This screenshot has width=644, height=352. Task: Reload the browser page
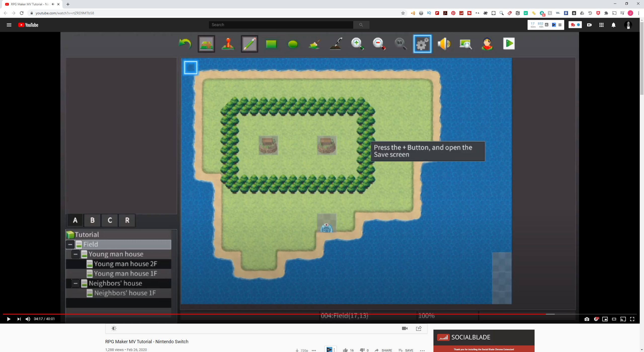[22, 13]
